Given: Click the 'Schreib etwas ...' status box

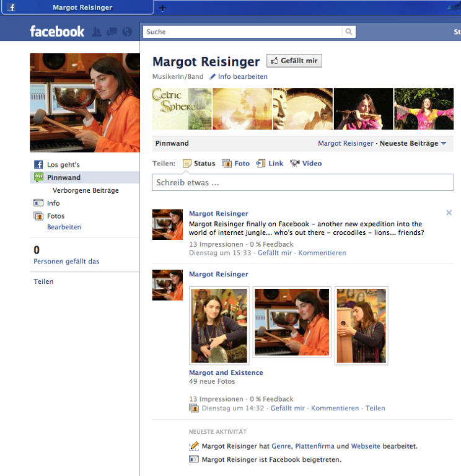Looking at the screenshot, I should (302, 182).
